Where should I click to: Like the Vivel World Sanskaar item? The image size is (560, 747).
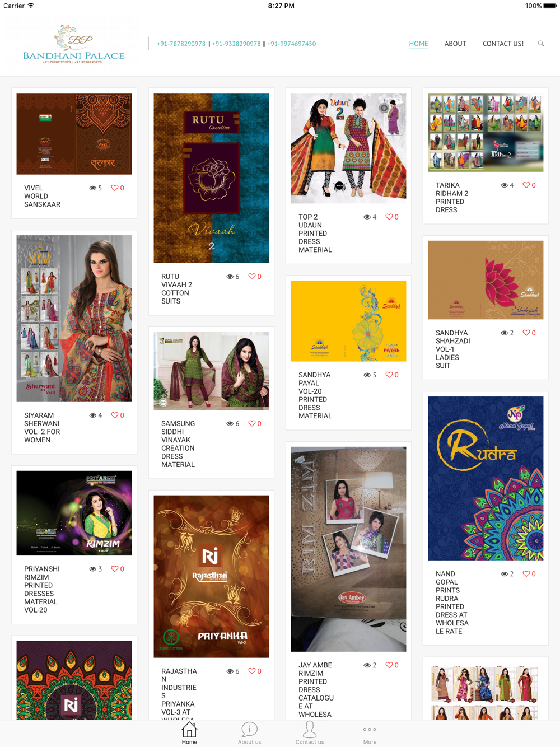point(115,188)
